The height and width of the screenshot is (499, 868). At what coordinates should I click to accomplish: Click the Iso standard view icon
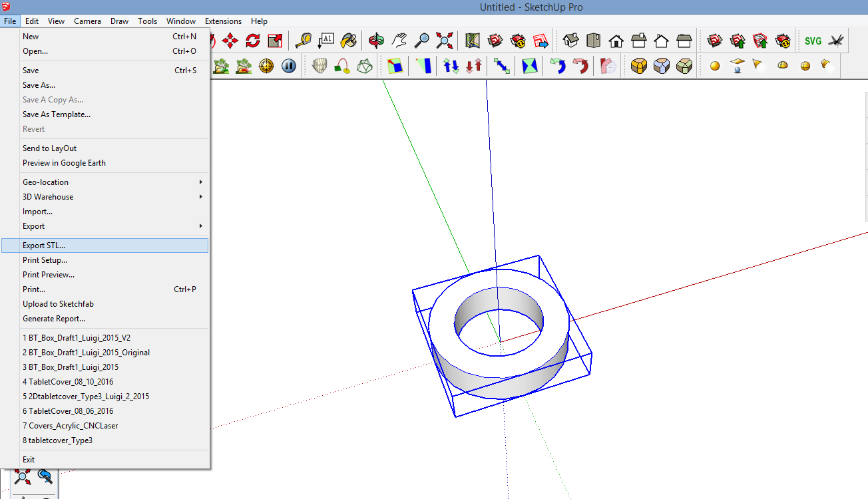tap(571, 40)
